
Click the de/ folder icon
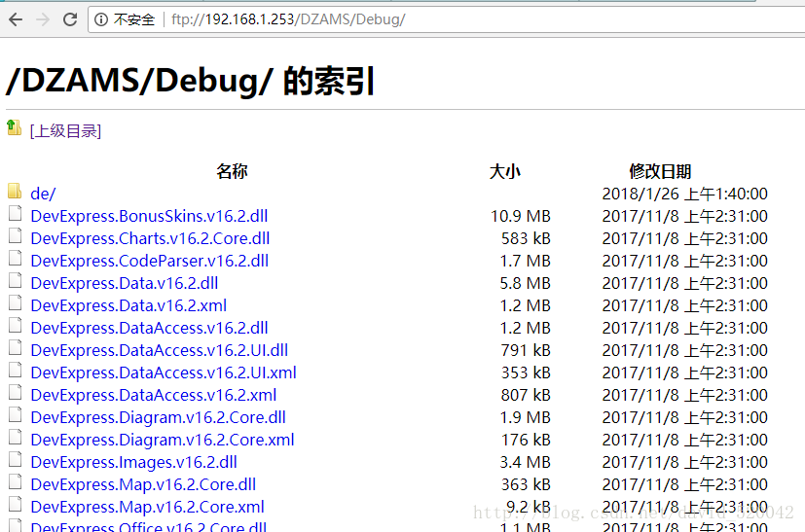(15, 192)
